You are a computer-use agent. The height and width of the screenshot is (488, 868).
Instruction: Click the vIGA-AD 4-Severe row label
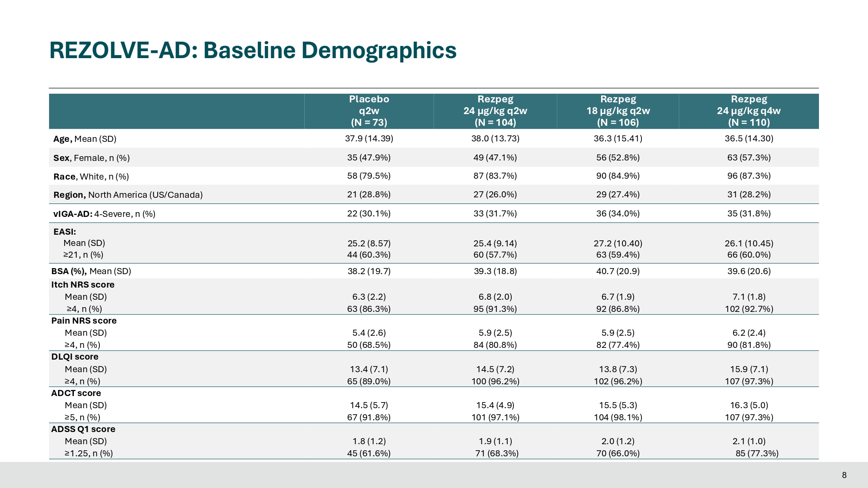click(104, 214)
